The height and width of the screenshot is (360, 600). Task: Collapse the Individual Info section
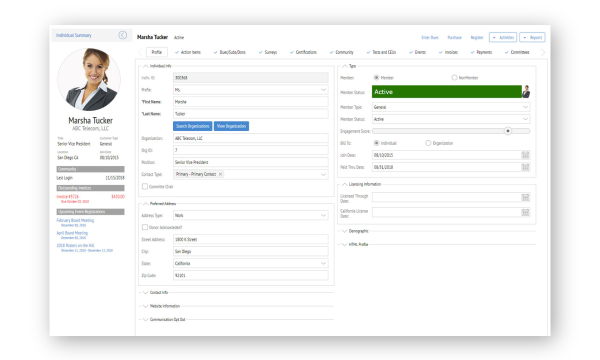(145, 66)
